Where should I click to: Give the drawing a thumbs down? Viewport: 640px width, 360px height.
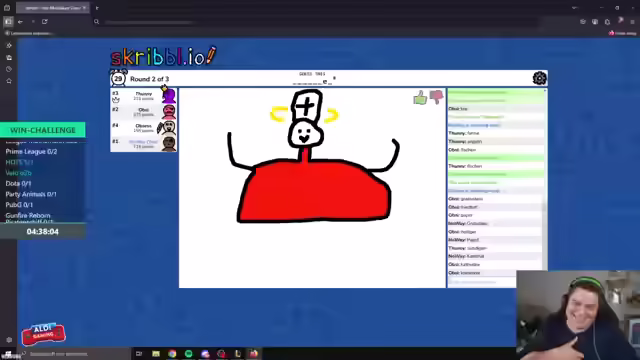click(x=436, y=97)
